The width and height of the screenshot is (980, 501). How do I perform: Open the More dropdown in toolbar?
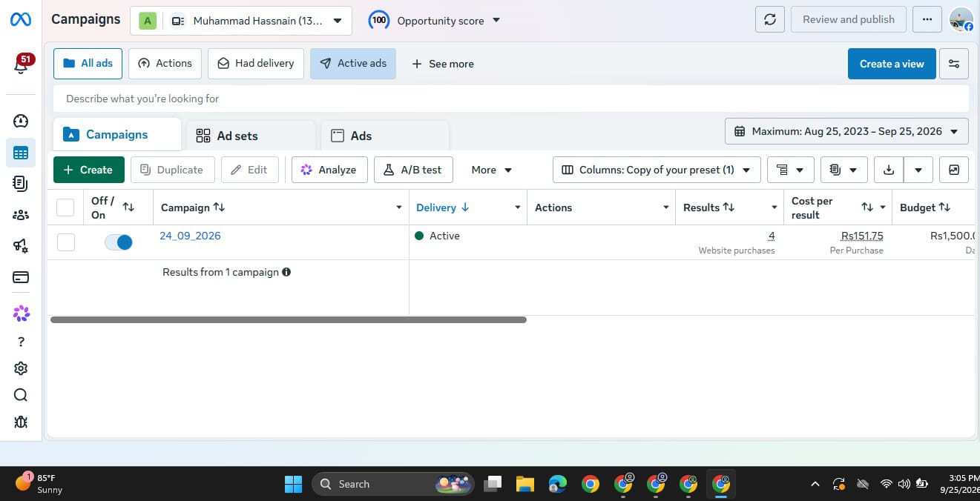492,170
